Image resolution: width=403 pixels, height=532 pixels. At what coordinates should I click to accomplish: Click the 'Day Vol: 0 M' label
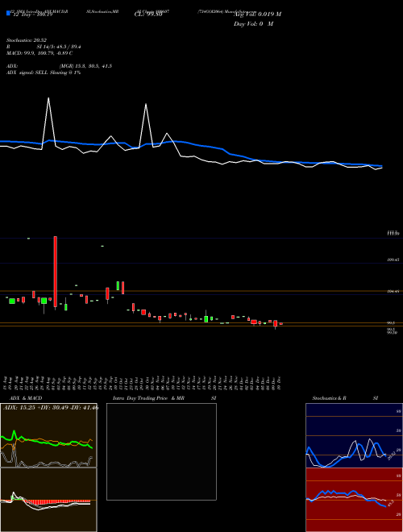pyautogui.click(x=253, y=24)
